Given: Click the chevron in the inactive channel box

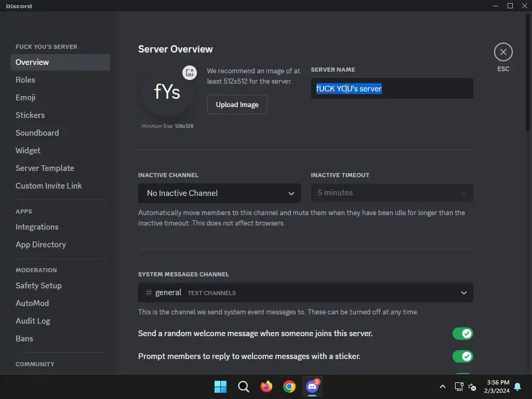Looking at the screenshot, I should (291, 193).
